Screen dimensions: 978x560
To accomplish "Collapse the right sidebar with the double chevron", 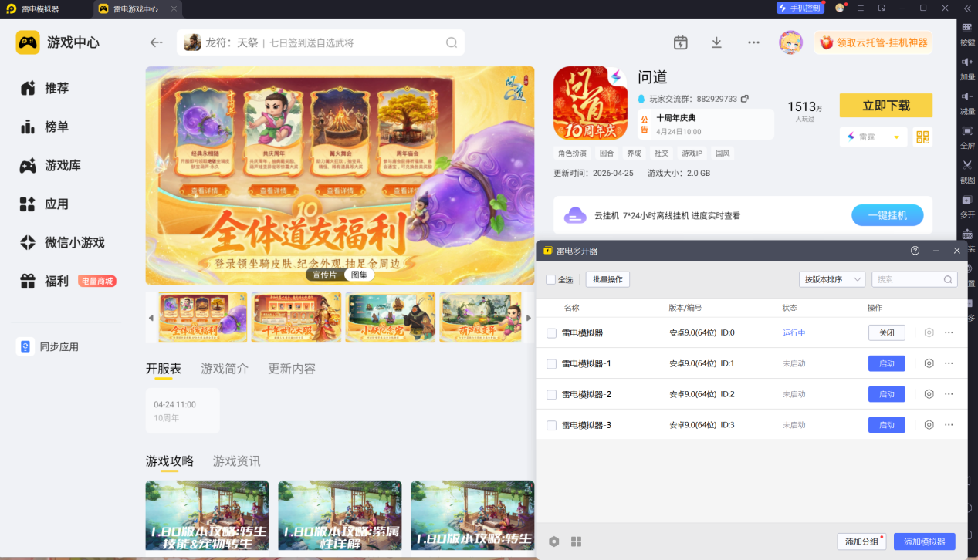I will (967, 8).
